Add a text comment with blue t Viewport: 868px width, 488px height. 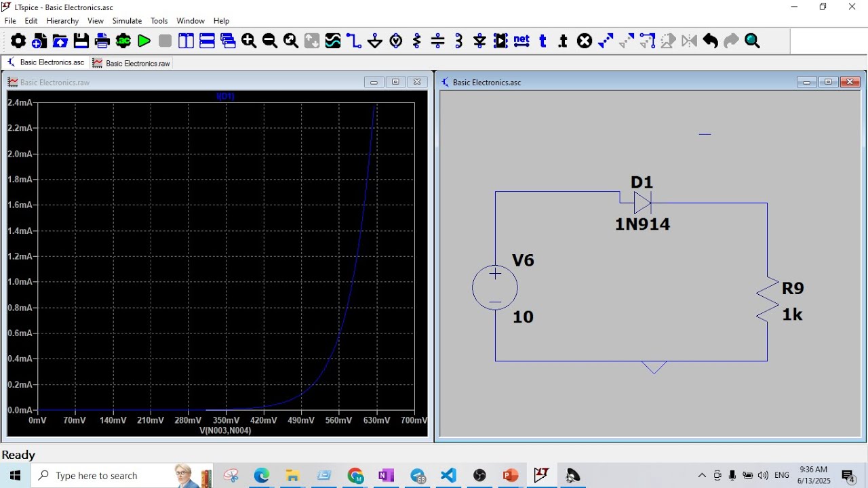pos(542,41)
